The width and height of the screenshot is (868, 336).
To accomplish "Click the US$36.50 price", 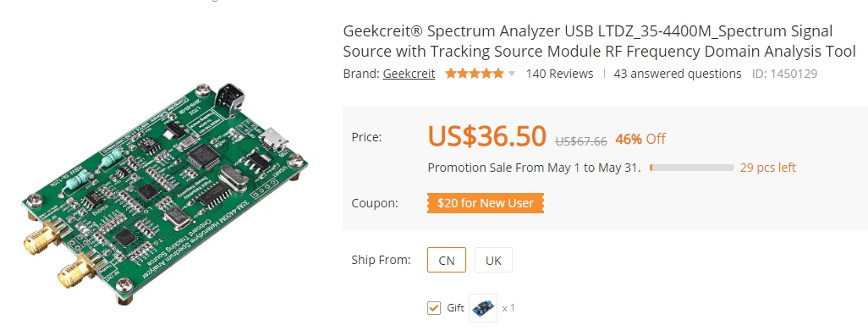I will pyautogui.click(x=487, y=136).
